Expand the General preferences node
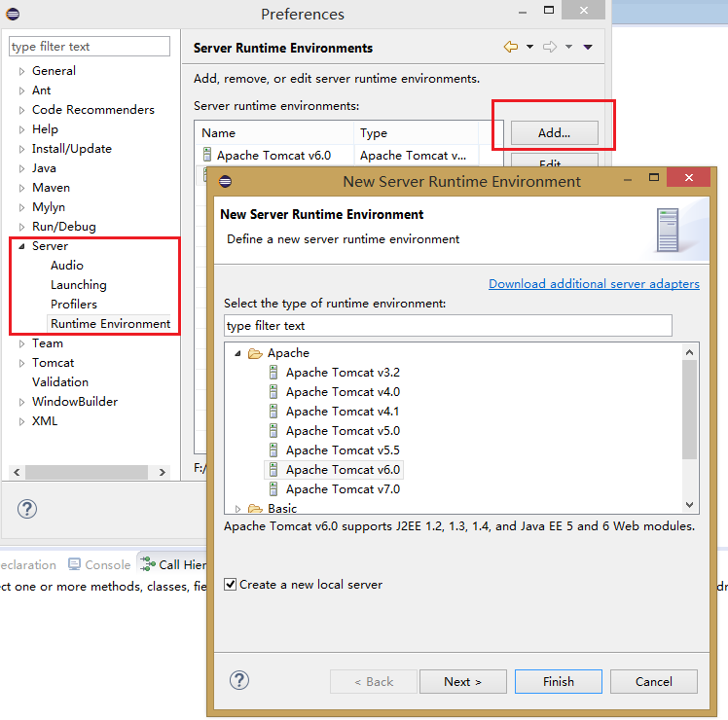The height and width of the screenshot is (720, 728). 21,71
